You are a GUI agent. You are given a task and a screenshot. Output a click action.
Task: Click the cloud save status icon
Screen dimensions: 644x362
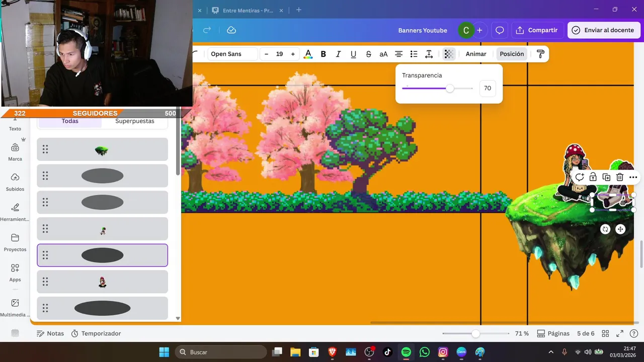(231, 30)
